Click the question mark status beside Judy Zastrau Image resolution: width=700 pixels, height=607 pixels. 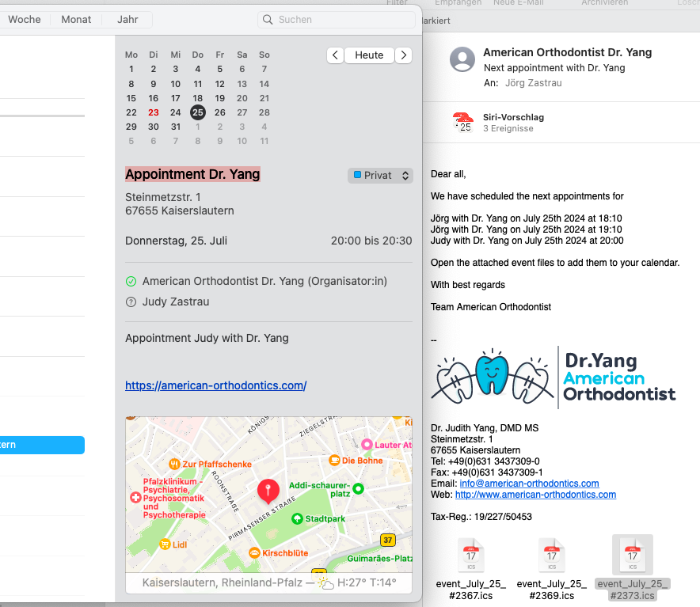point(131,302)
